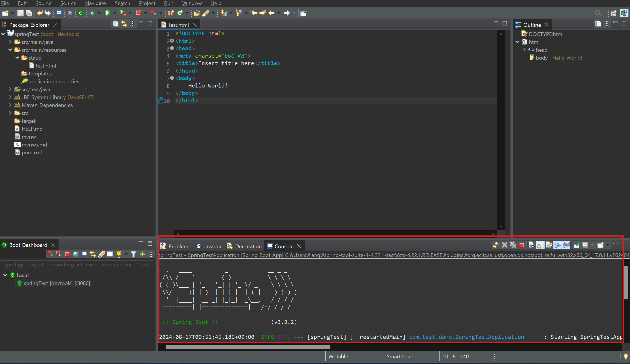Collapse the static folder node
Screen dimensions: 630x364
click(x=17, y=58)
